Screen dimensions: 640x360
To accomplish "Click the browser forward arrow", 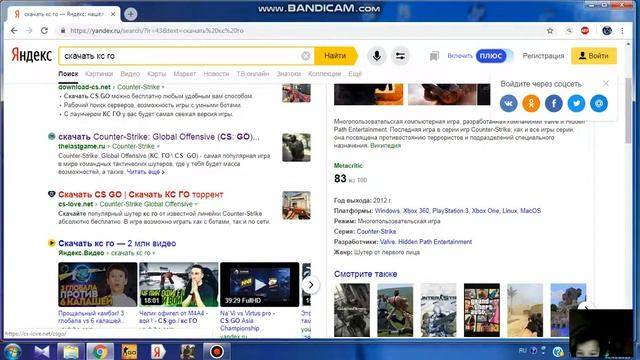I will tap(29, 31).
